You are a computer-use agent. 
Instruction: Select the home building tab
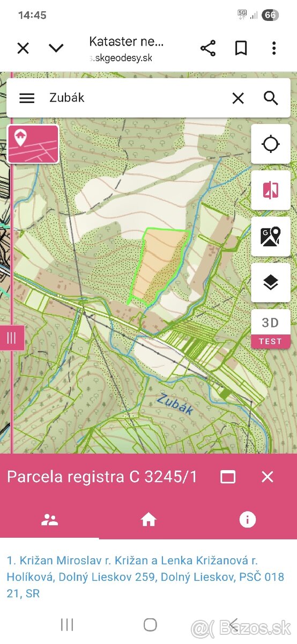pyautogui.click(x=148, y=519)
